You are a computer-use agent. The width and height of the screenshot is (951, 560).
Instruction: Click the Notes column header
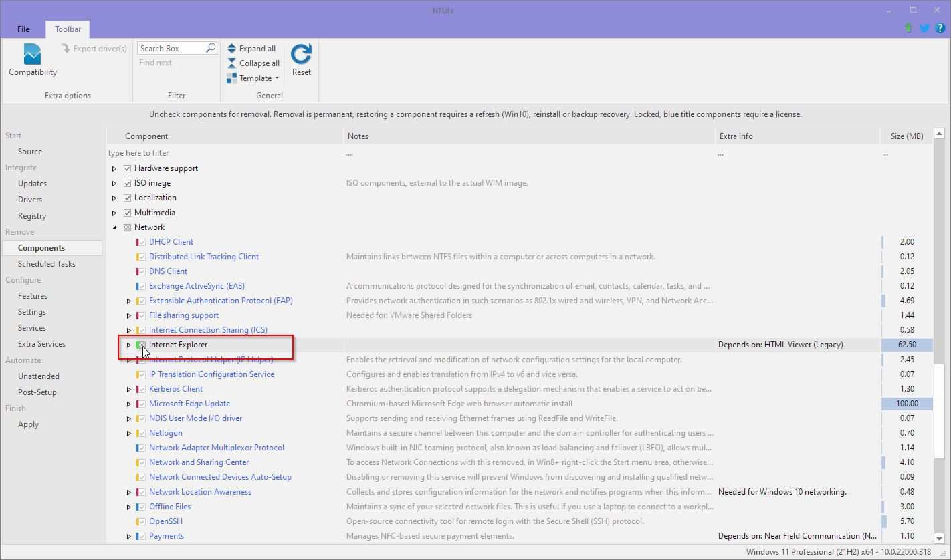530,136
